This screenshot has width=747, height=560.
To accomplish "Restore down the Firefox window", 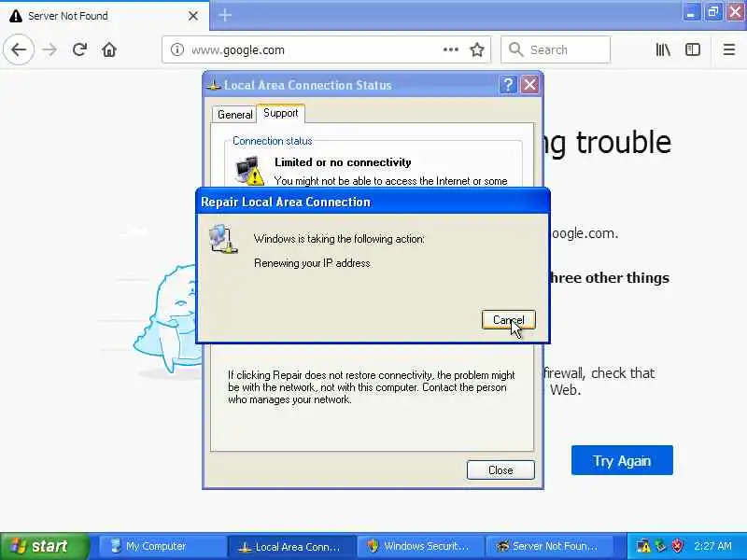I will click(712, 12).
